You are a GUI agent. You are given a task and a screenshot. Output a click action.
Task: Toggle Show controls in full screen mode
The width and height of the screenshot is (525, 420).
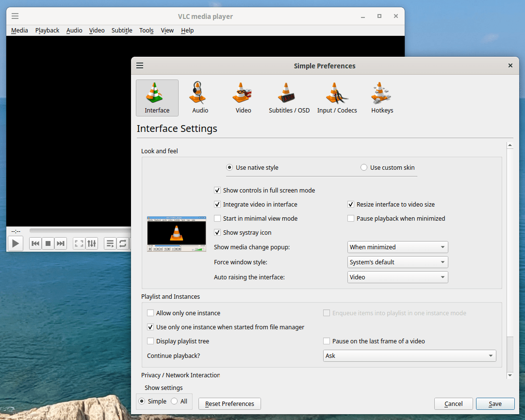click(x=264, y=190)
